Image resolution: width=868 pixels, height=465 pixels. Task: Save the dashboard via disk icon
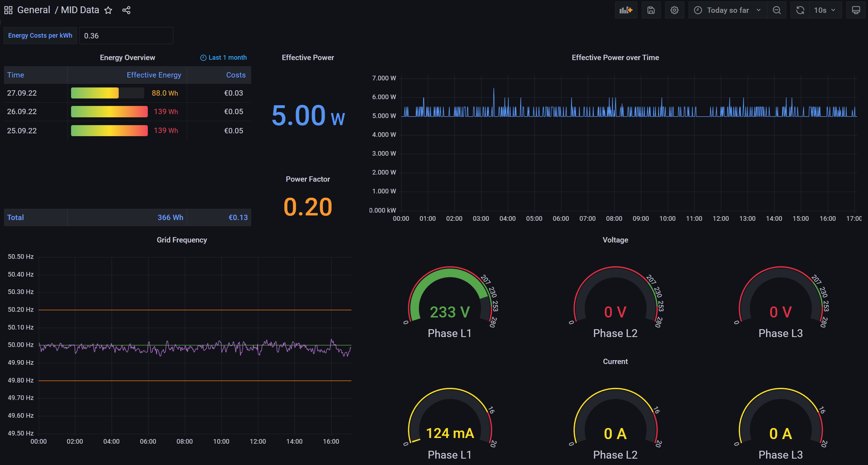[651, 10]
